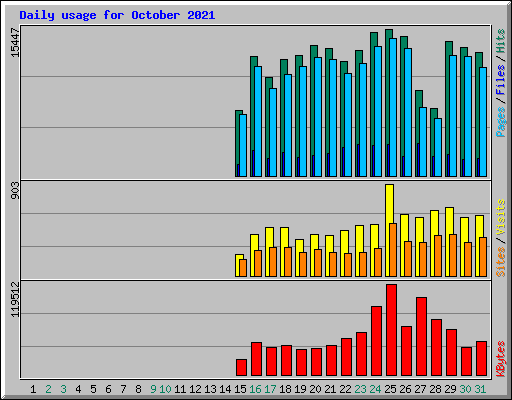Viewport: 512px width, 400px height.
Task: Select day label 5
Action: pos(93,389)
